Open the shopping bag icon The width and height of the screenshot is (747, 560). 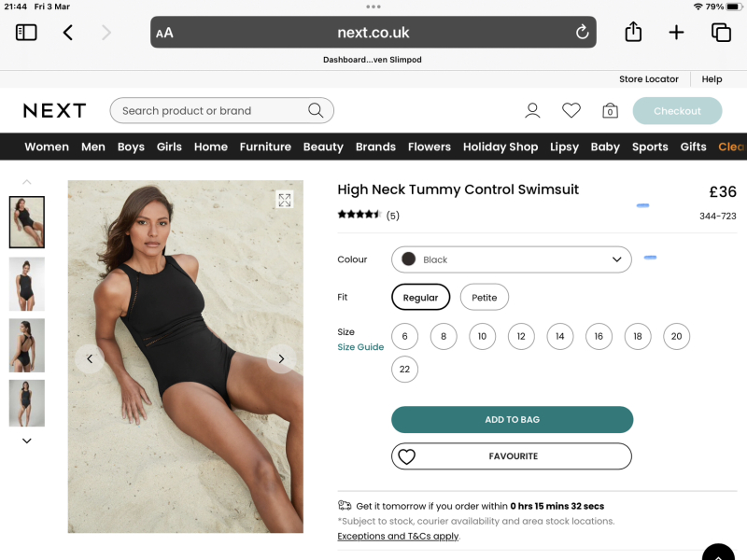pos(610,111)
